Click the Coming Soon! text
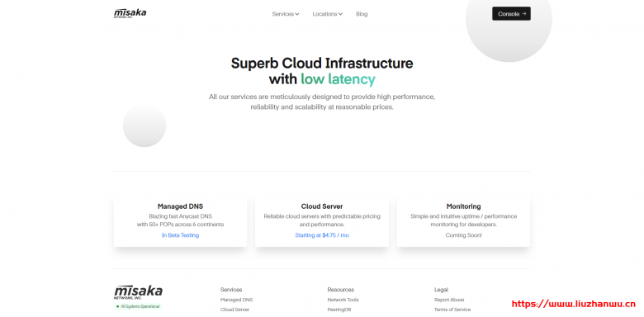 click(x=463, y=235)
